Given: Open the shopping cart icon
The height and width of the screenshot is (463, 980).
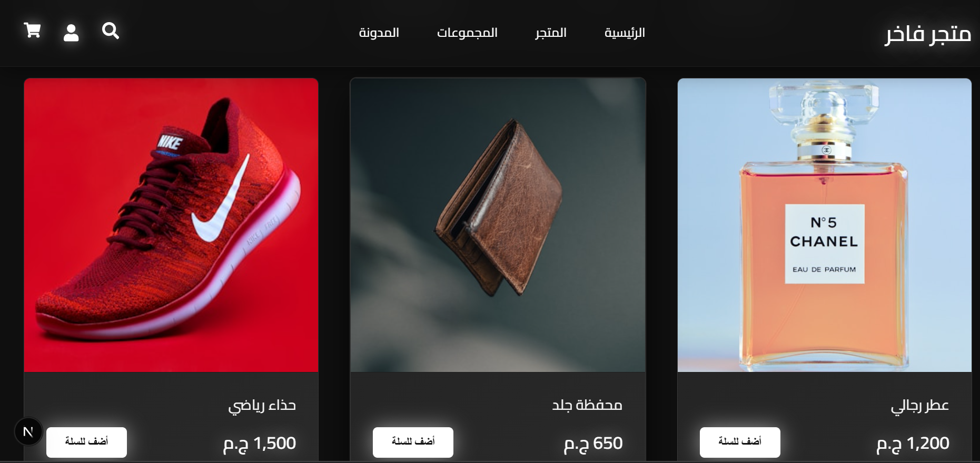Looking at the screenshot, I should click(x=32, y=31).
